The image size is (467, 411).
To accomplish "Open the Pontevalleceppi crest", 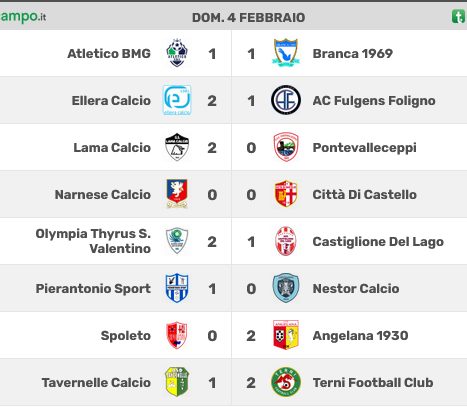I will 286,147.
